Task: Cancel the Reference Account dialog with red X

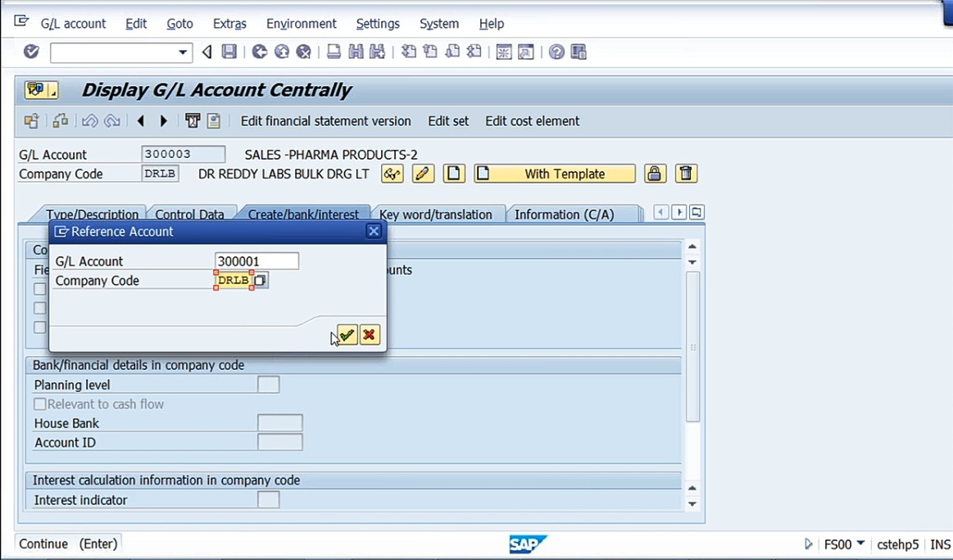Action: [x=370, y=335]
